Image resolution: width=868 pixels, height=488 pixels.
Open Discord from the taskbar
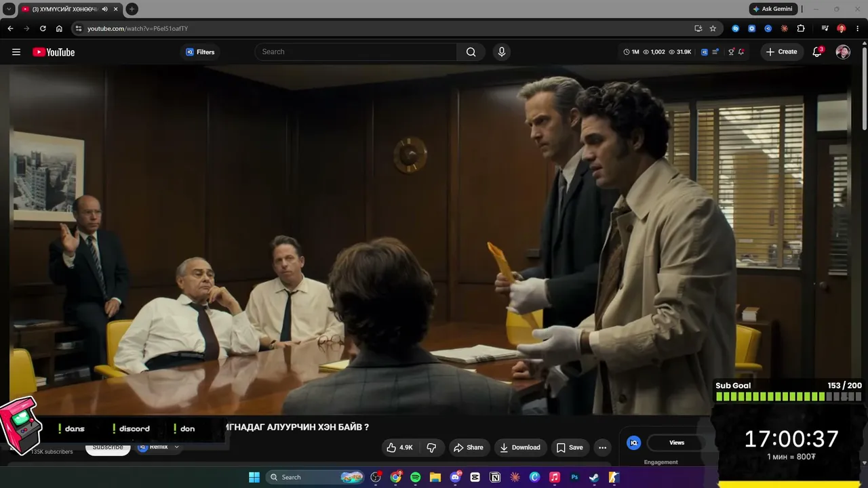(456, 477)
